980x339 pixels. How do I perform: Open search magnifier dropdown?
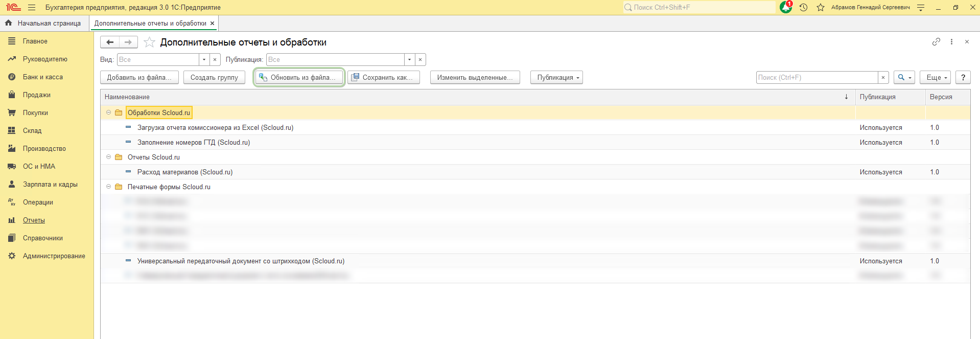[904, 78]
